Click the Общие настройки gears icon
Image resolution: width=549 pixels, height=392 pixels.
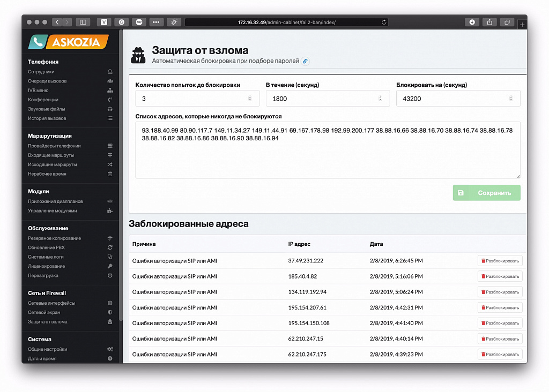[x=110, y=349]
